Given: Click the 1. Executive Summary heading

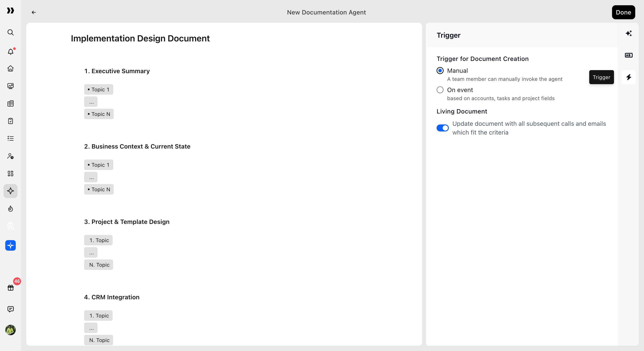Looking at the screenshot, I should pyautogui.click(x=117, y=71).
